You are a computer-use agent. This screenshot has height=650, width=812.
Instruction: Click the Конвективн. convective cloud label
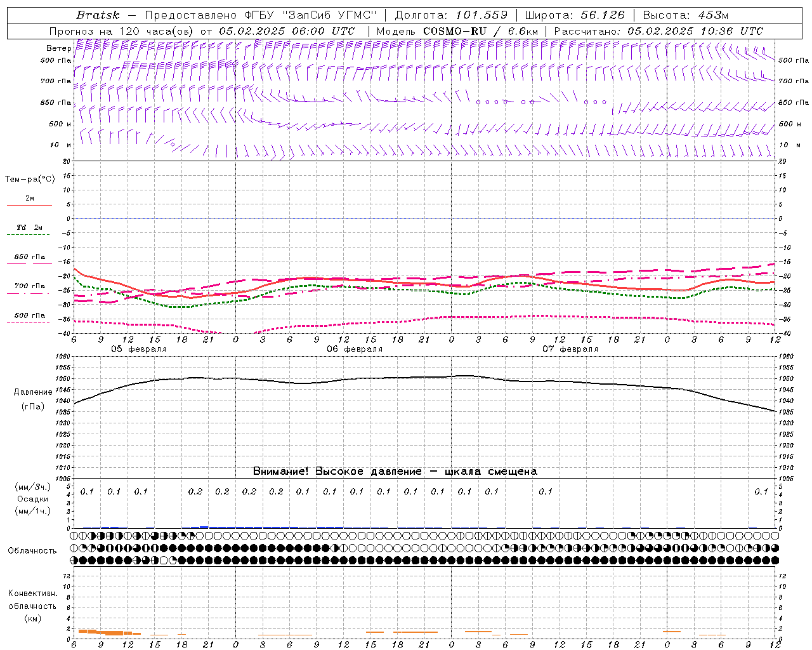click(x=32, y=593)
